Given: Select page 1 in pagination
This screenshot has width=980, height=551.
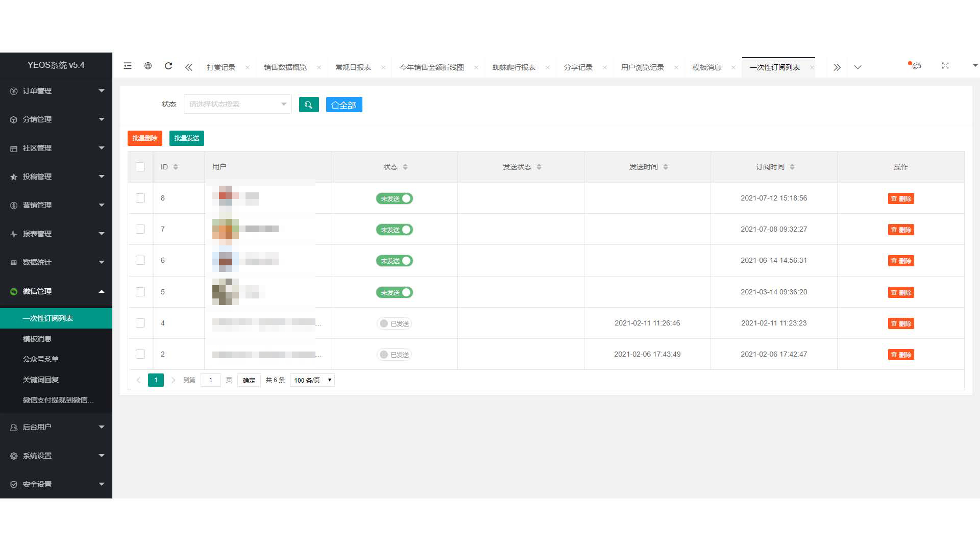Looking at the screenshot, I should (156, 380).
